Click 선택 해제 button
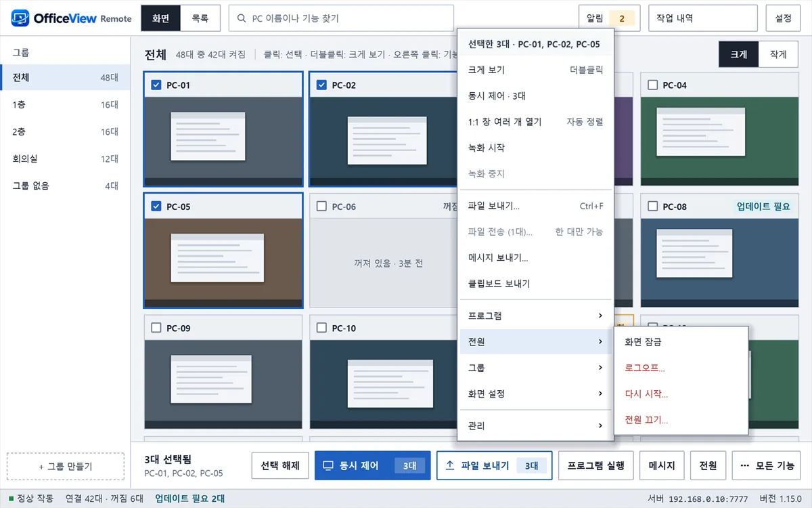The width and height of the screenshot is (812, 508). point(280,466)
